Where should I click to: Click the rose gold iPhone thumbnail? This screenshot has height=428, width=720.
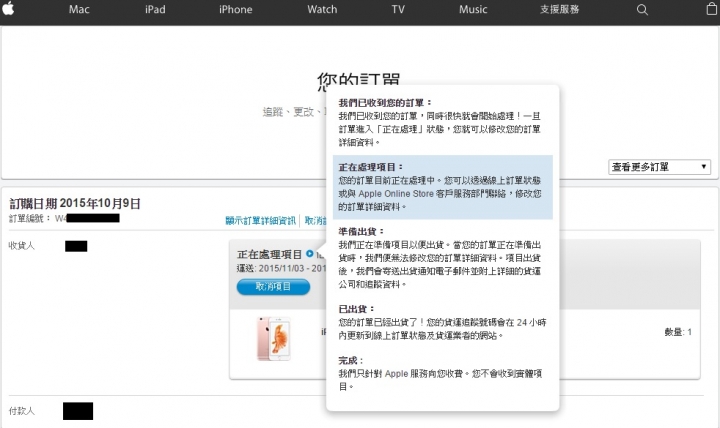pos(274,338)
